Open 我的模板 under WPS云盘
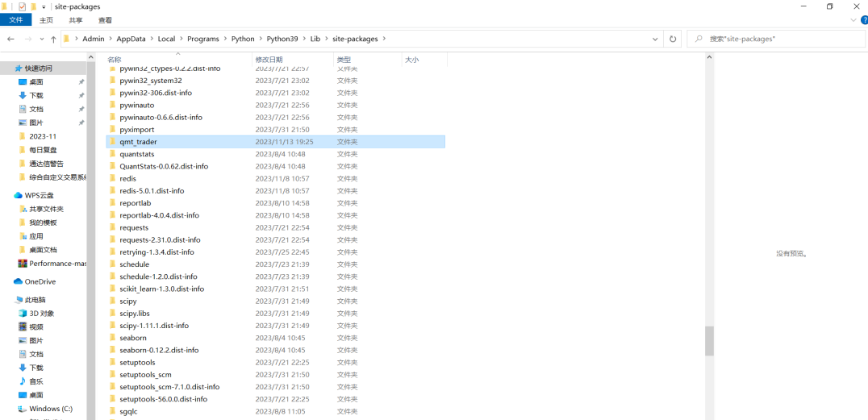Image resolution: width=868 pixels, height=420 pixels. tap(43, 222)
